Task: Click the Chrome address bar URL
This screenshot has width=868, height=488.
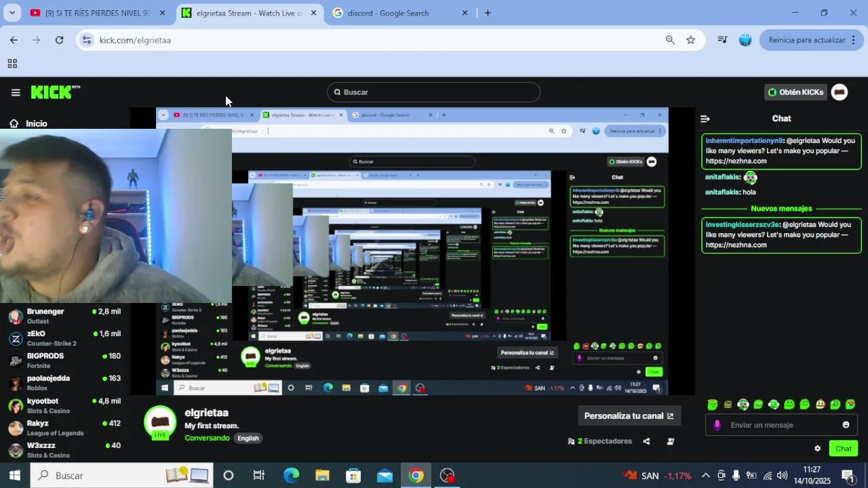Action: 135,40
